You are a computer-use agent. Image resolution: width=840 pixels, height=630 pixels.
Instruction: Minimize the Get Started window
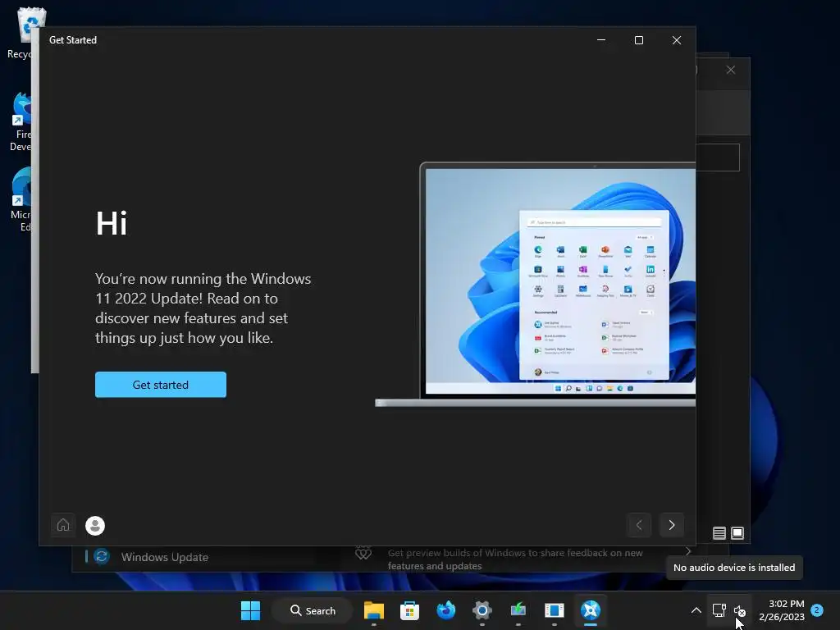tap(601, 40)
